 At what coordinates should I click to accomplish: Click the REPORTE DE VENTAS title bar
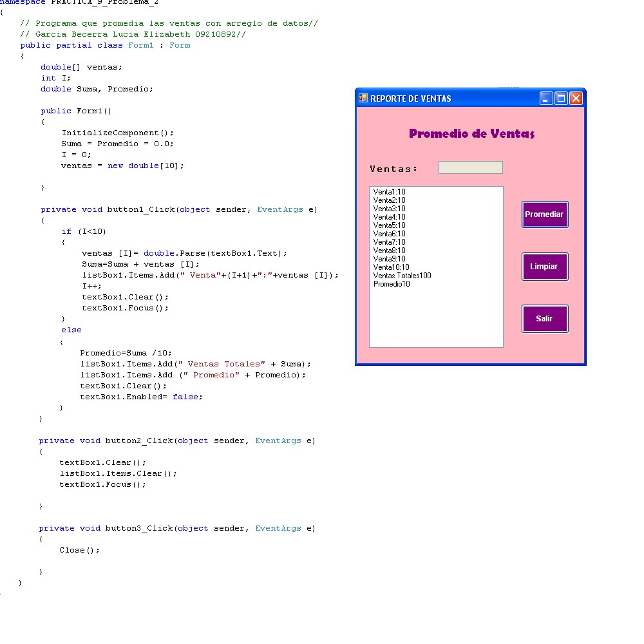point(451,98)
